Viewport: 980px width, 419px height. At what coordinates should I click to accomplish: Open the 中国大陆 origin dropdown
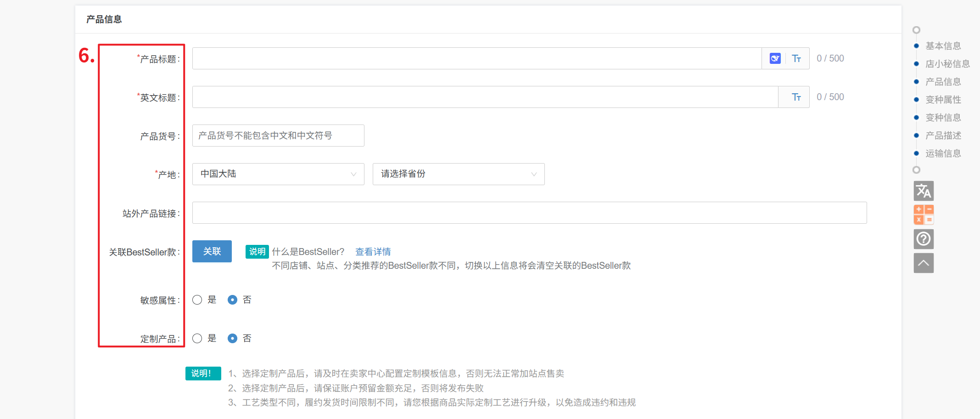click(x=278, y=174)
